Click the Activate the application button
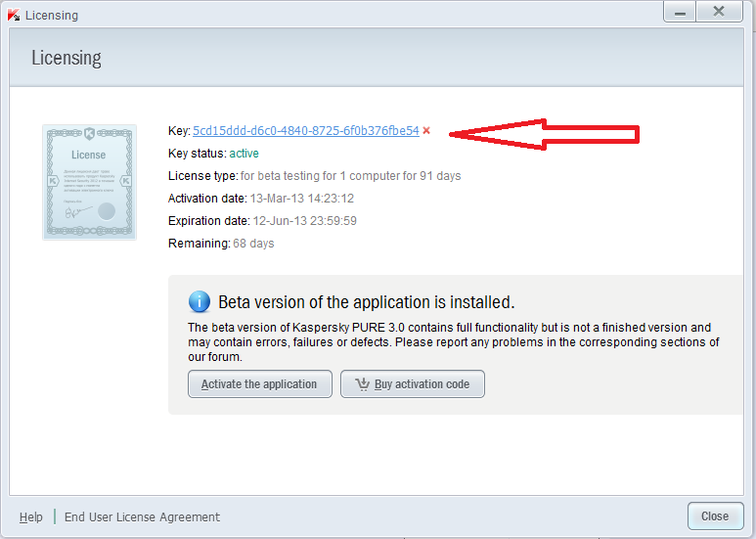Screen dimensions: 756x539 tap(260, 384)
